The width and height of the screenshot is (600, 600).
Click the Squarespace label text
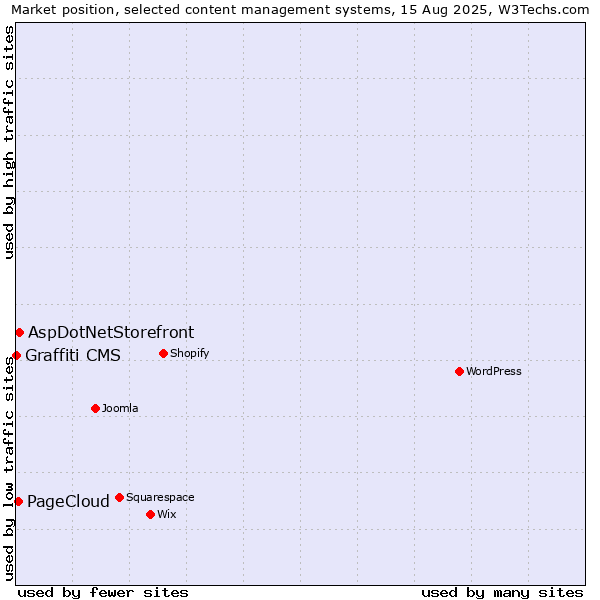pos(160,497)
